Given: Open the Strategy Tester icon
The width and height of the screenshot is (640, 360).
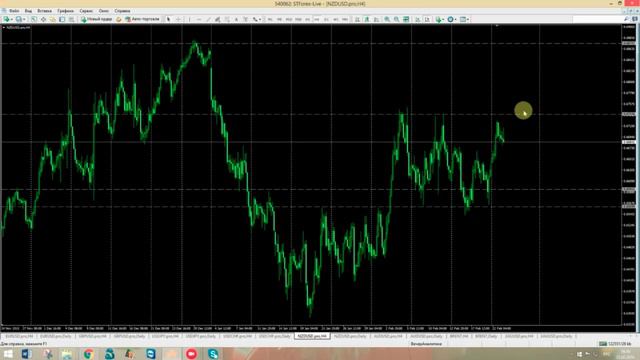Looking at the screenshot, I should point(71,19).
